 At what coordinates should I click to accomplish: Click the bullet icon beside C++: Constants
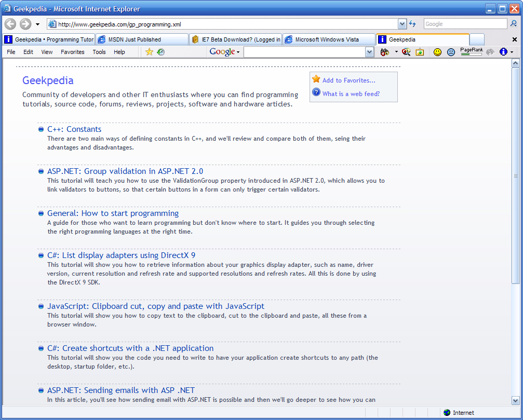coord(41,129)
